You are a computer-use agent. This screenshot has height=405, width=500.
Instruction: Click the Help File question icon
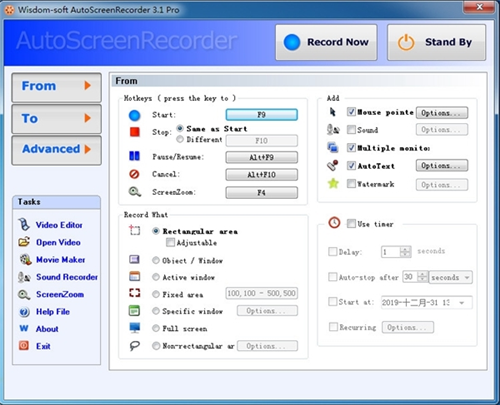(24, 312)
